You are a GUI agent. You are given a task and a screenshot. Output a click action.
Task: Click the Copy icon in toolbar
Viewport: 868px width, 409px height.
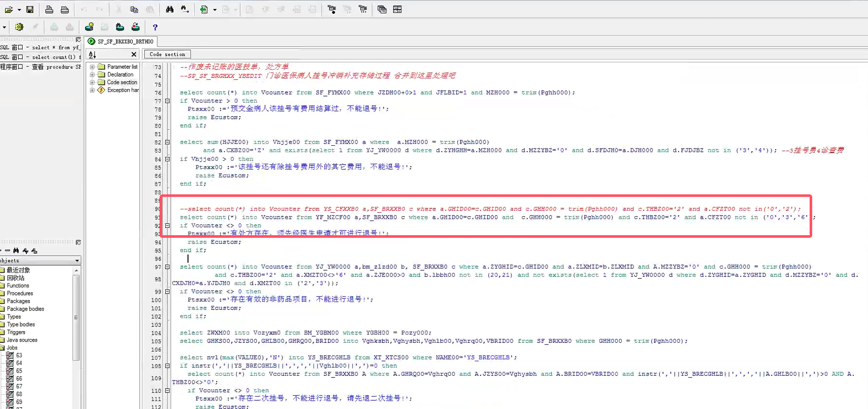click(134, 10)
